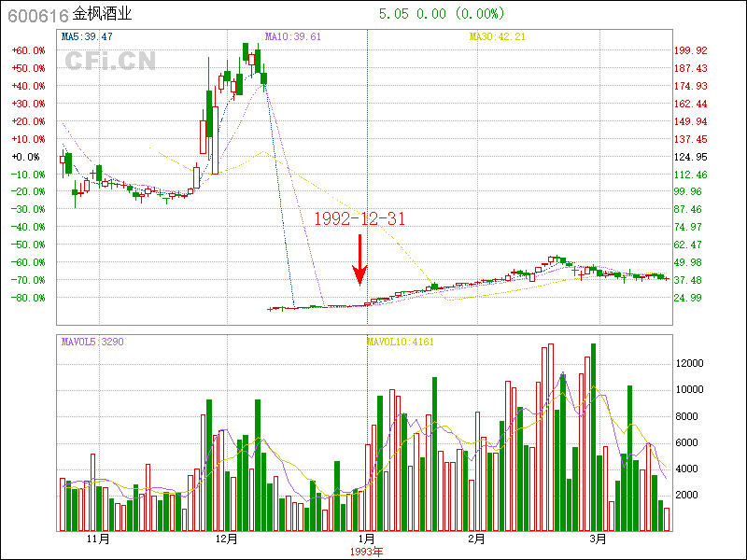This screenshot has width=747, height=560.
Task: Click the MA30:42.21 indicator label
Action: point(498,36)
